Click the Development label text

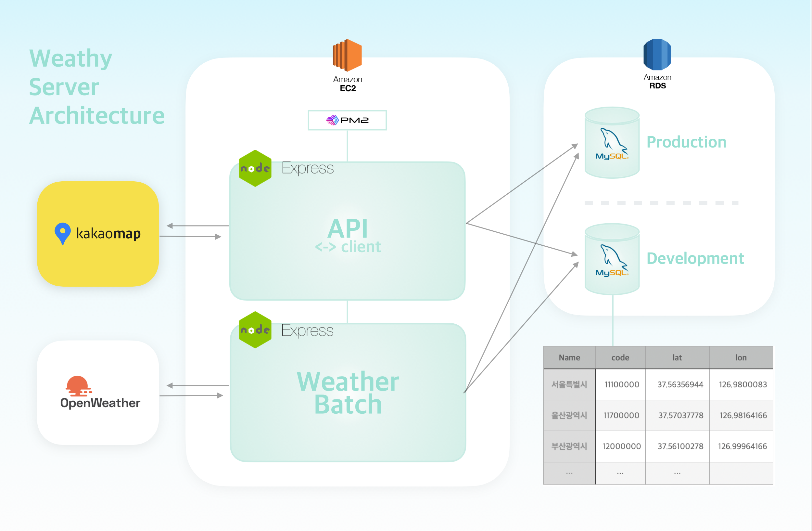click(695, 258)
